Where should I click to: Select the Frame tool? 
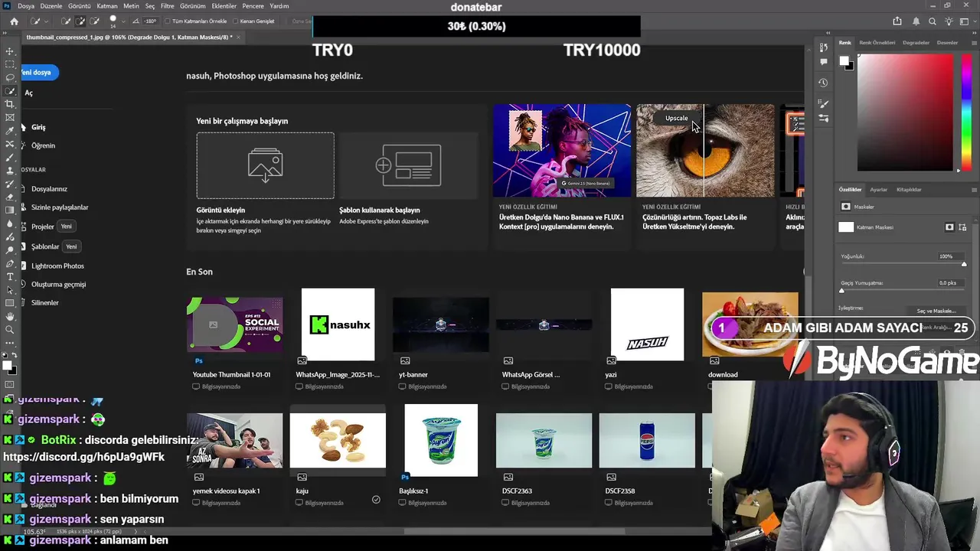pyautogui.click(x=10, y=117)
